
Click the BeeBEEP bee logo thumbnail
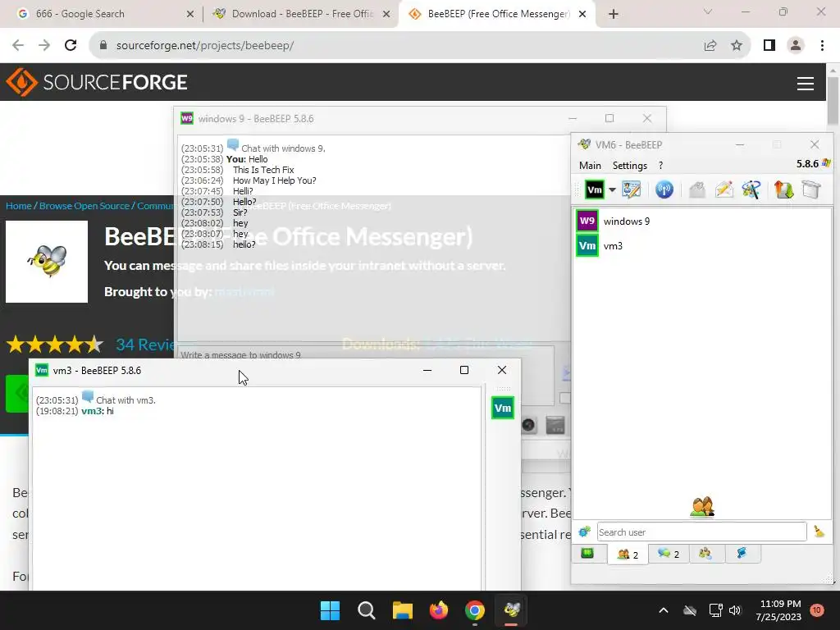pyautogui.click(x=47, y=262)
